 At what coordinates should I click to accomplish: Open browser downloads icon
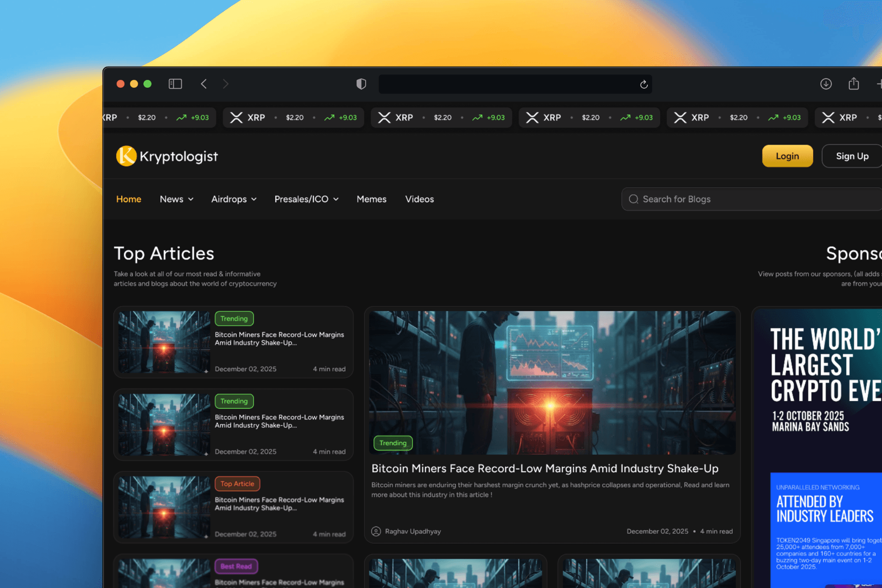pos(826,84)
